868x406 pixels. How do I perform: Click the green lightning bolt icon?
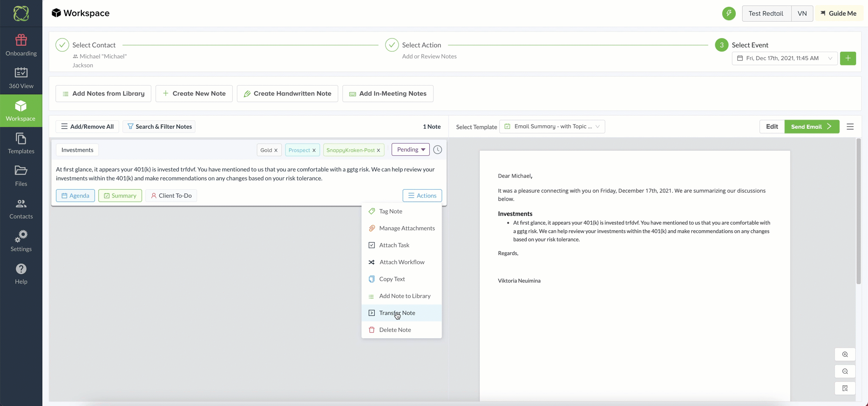point(729,13)
